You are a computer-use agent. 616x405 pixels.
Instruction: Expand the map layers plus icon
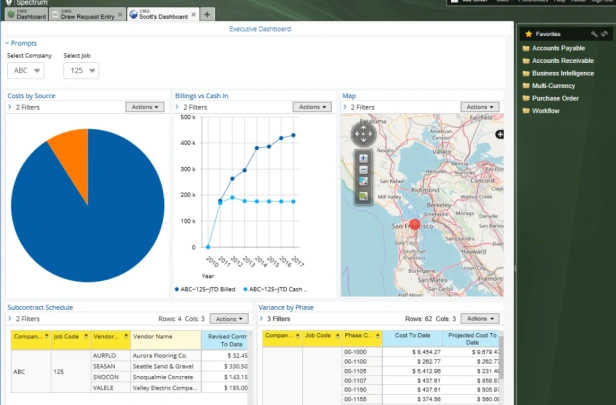[499, 134]
